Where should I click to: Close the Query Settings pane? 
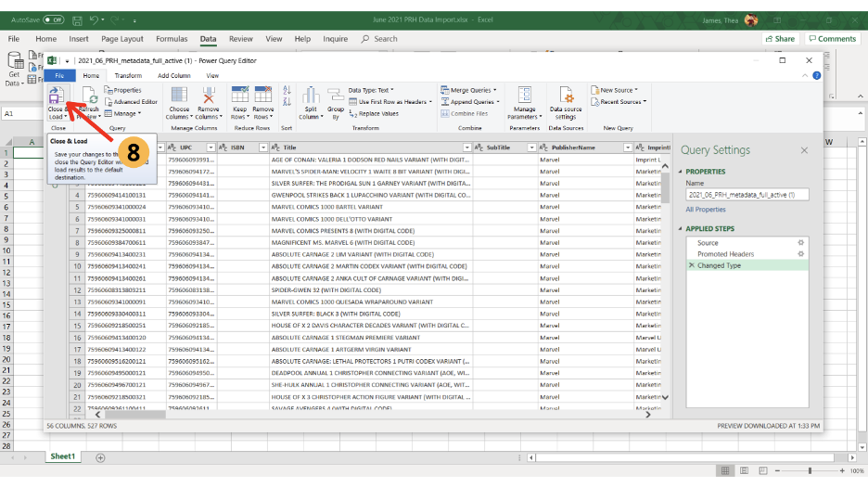click(x=804, y=150)
